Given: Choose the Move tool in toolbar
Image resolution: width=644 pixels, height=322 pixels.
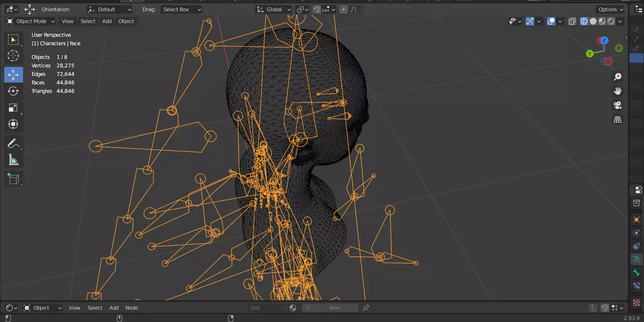Looking at the screenshot, I should point(13,74).
